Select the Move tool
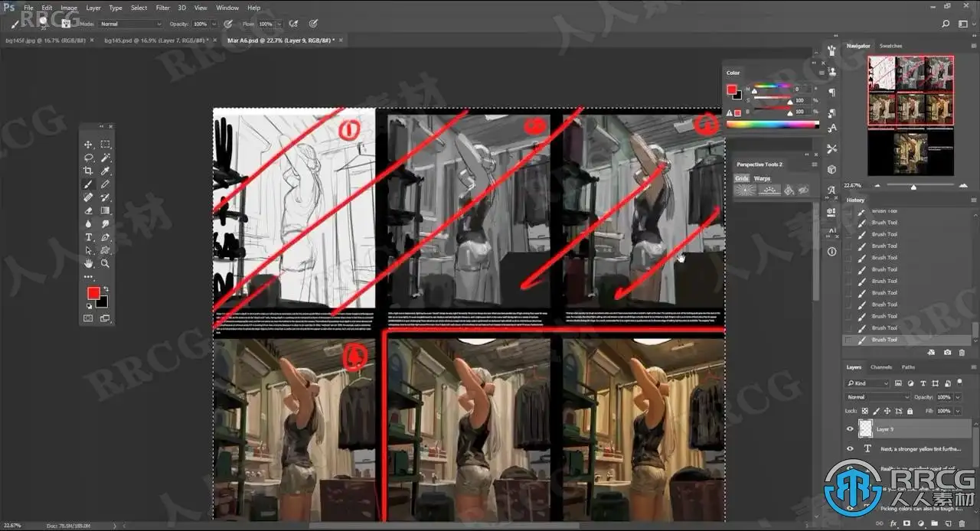 pyautogui.click(x=88, y=145)
